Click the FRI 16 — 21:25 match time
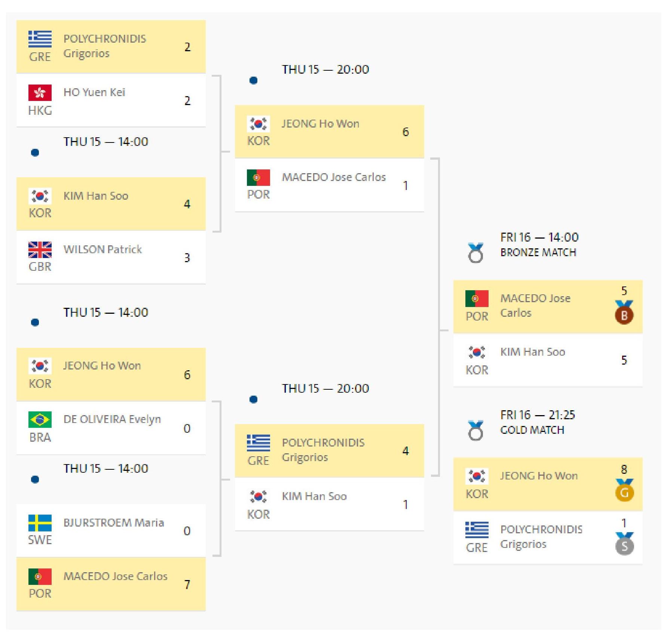This screenshot has width=670, height=644. point(538,415)
